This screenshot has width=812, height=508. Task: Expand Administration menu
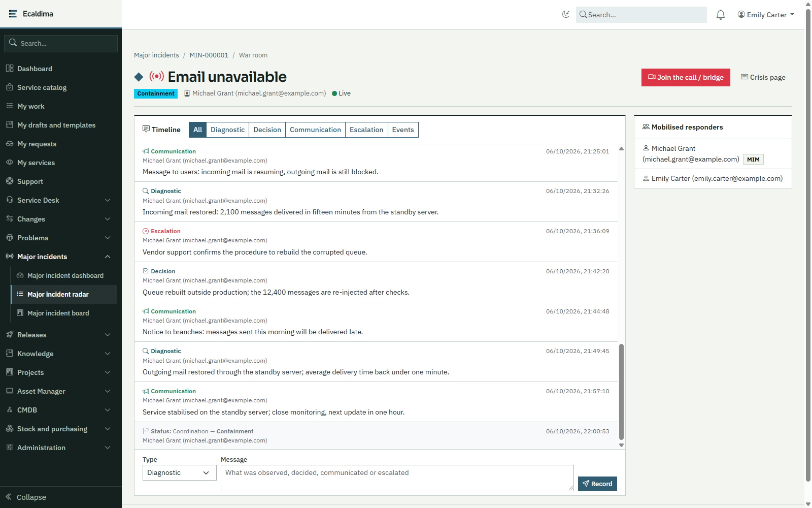click(61, 448)
